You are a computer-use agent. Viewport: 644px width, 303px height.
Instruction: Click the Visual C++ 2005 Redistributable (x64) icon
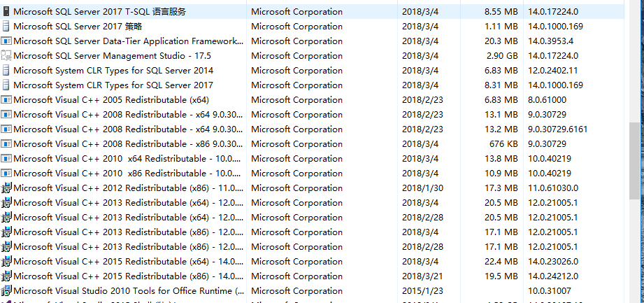click(6, 100)
